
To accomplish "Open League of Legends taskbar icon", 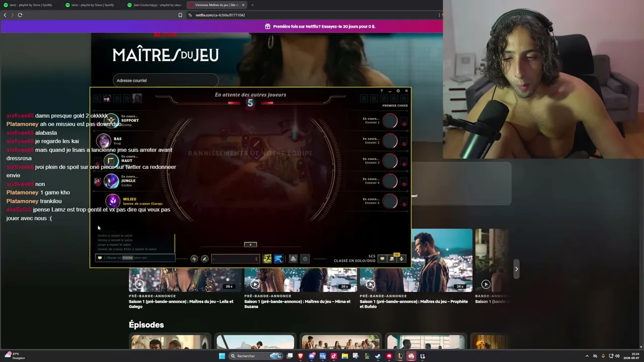I will (400, 356).
